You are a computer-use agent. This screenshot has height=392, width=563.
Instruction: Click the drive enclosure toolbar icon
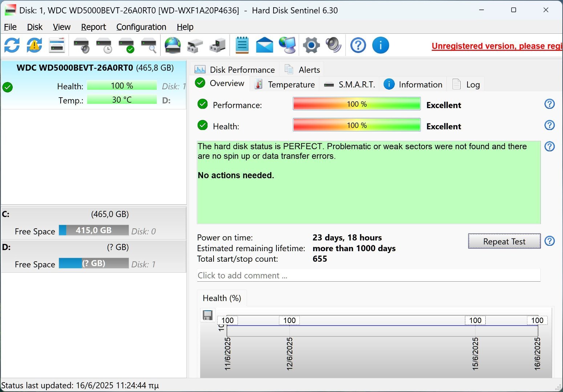coord(218,45)
